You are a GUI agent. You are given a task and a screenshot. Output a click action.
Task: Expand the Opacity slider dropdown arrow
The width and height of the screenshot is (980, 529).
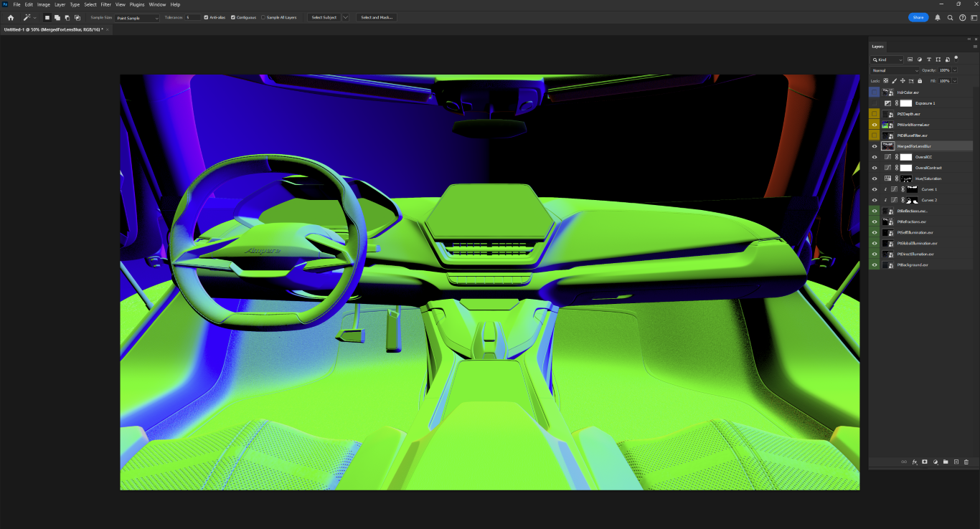[x=955, y=70]
